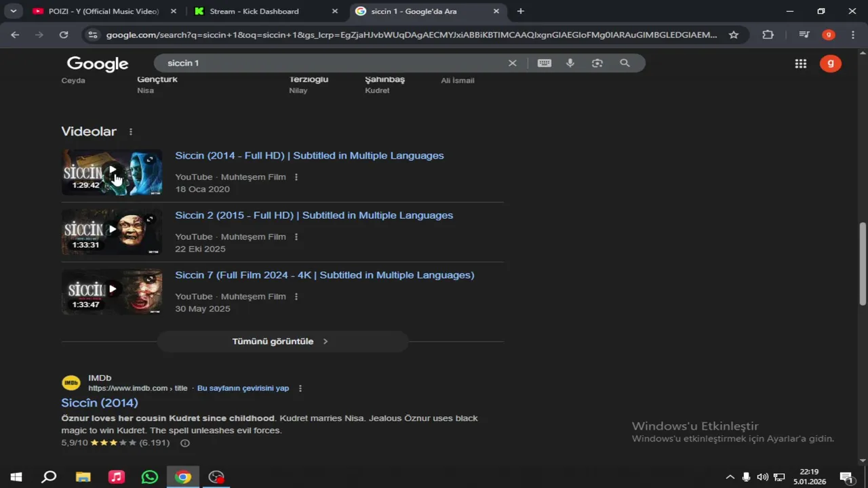Click the page vertical scrollbar thumb
This screenshot has width=868, height=488.
(x=863, y=263)
